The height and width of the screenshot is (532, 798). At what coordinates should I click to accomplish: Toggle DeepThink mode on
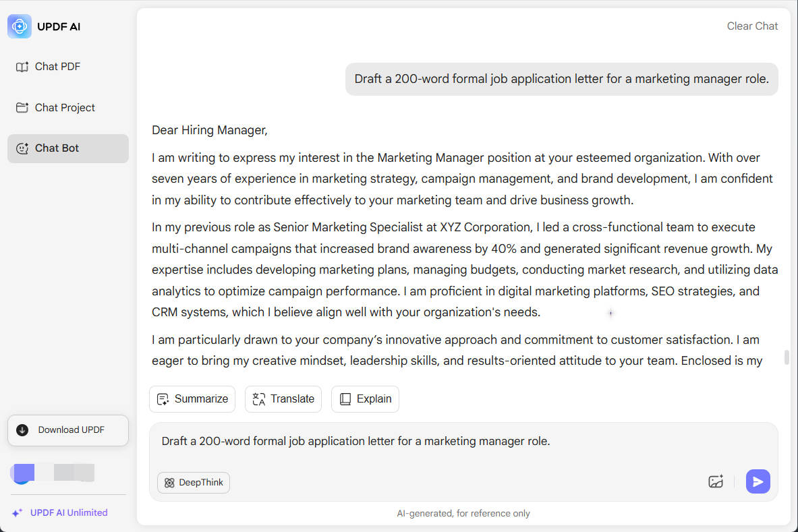tap(194, 483)
